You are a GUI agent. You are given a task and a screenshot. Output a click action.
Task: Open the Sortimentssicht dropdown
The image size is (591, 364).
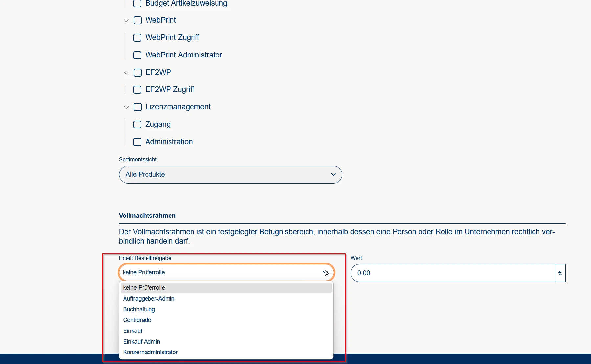[x=230, y=175]
